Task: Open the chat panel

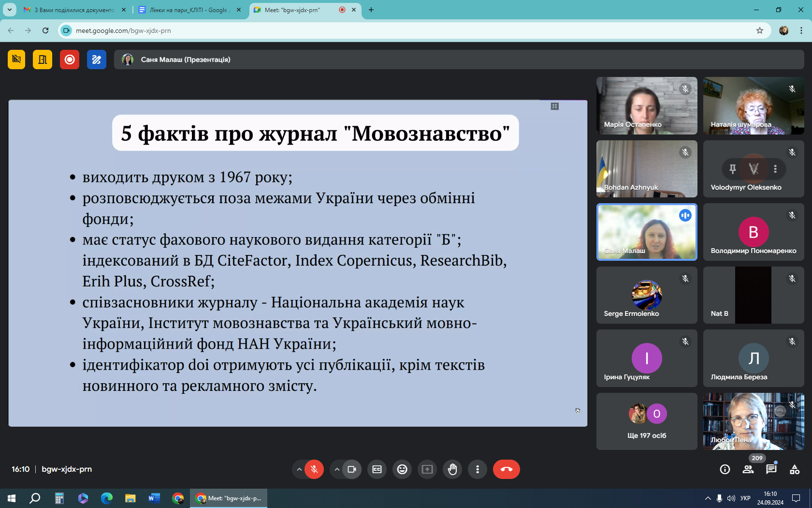Action: pyautogui.click(x=771, y=469)
